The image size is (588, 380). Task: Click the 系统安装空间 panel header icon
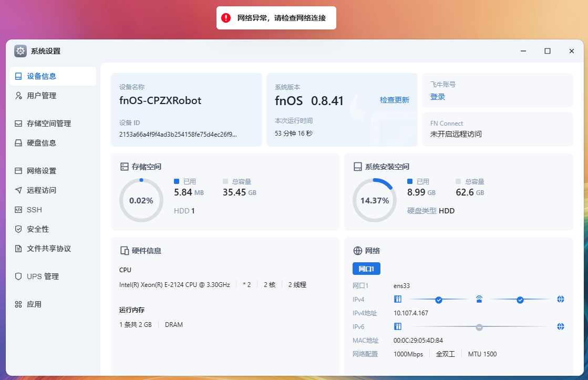[358, 167]
